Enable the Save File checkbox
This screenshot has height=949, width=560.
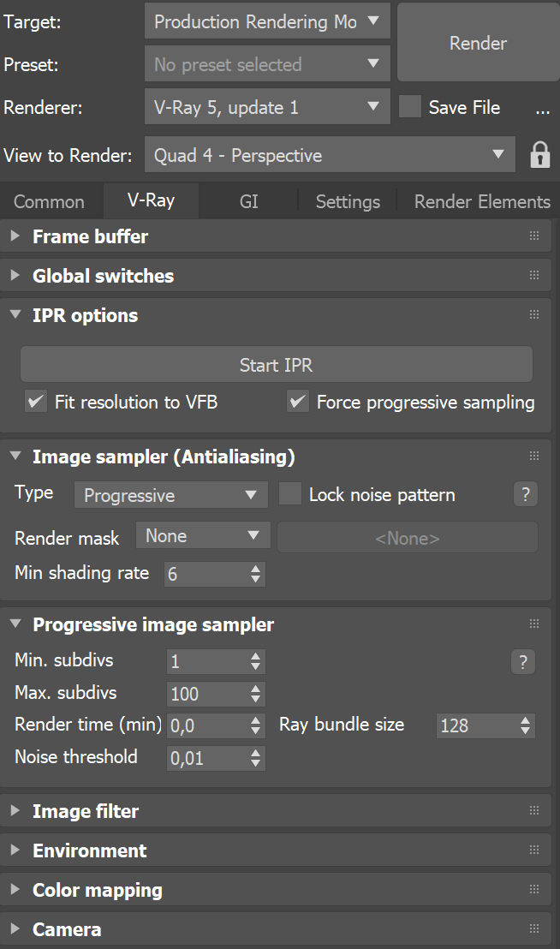(411, 107)
